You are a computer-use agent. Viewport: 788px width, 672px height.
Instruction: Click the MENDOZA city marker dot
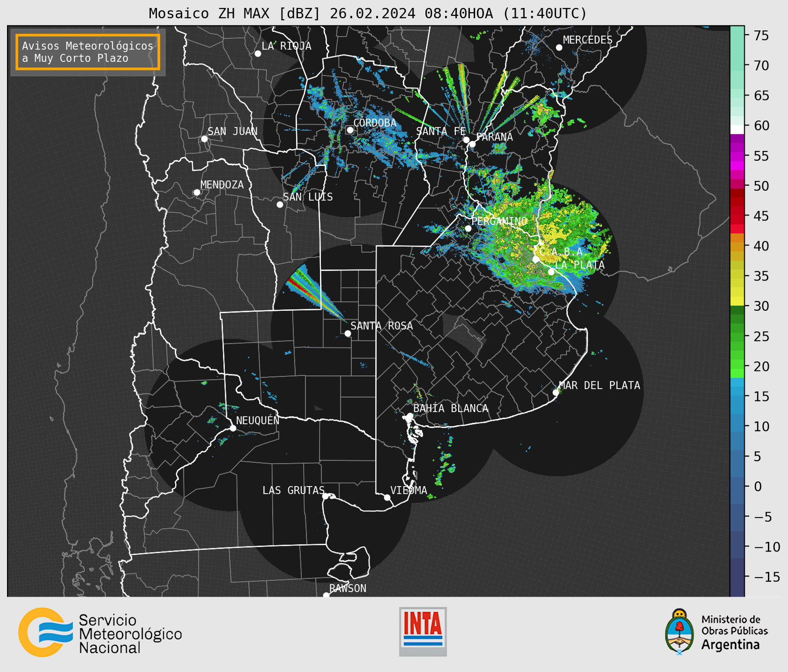[197, 193]
